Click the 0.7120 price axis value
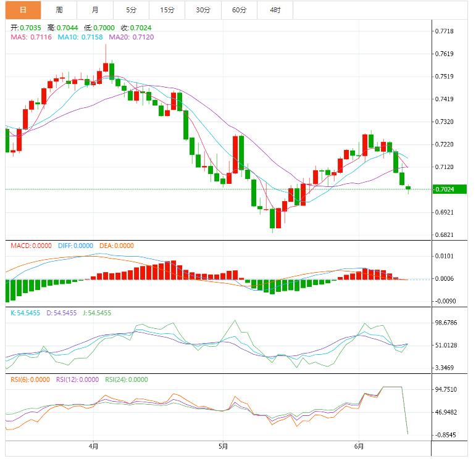Viewport: 476px width, 464px height. (x=444, y=167)
